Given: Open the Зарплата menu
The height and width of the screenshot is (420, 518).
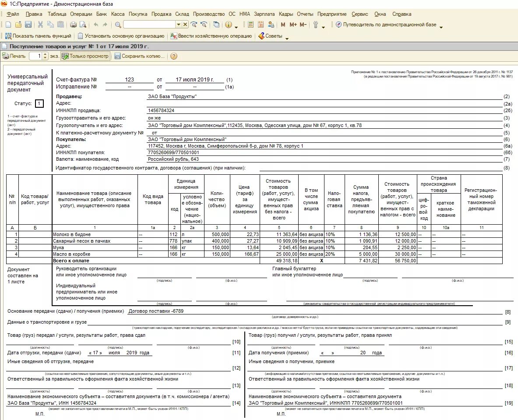Looking at the screenshot, I should [x=264, y=14].
